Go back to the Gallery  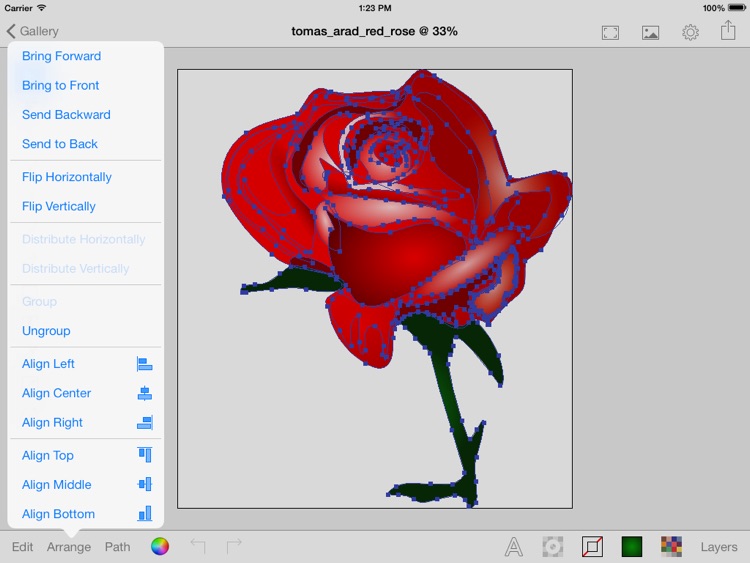point(32,31)
